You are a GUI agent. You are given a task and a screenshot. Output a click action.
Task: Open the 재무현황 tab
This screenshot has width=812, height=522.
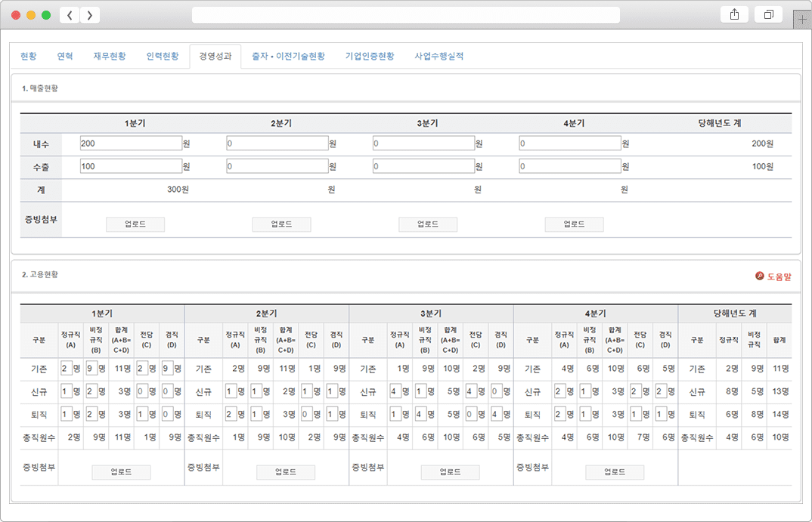click(x=110, y=57)
